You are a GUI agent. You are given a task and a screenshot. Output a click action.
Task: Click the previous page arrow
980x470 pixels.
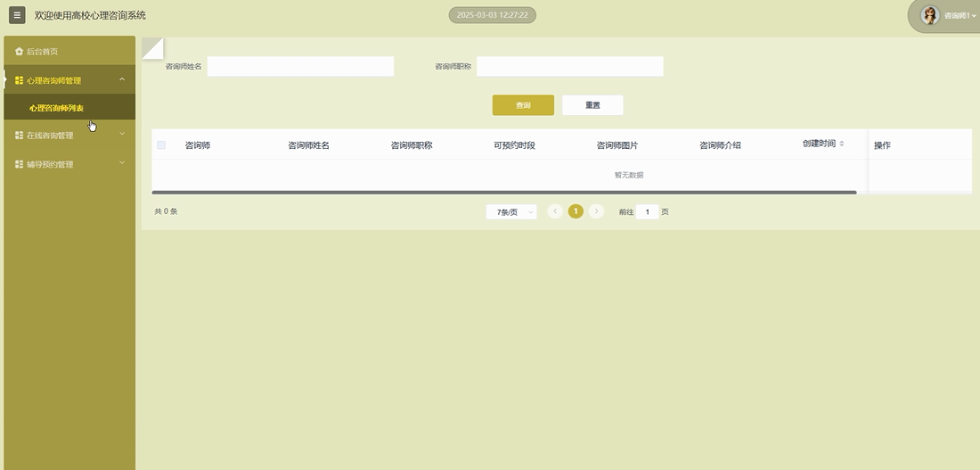555,211
